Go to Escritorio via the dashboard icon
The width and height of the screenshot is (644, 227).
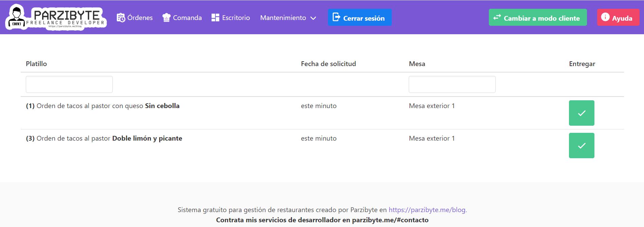pos(215,18)
